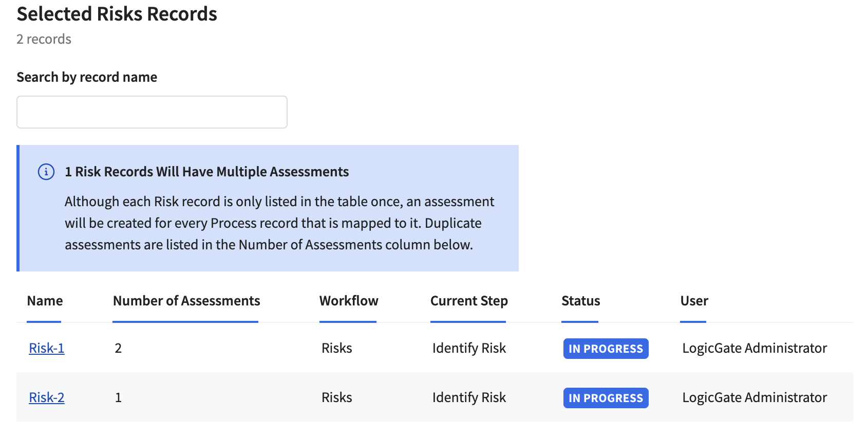The width and height of the screenshot is (868, 435).
Task: Sort by the Workflow column header
Action: [348, 301]
